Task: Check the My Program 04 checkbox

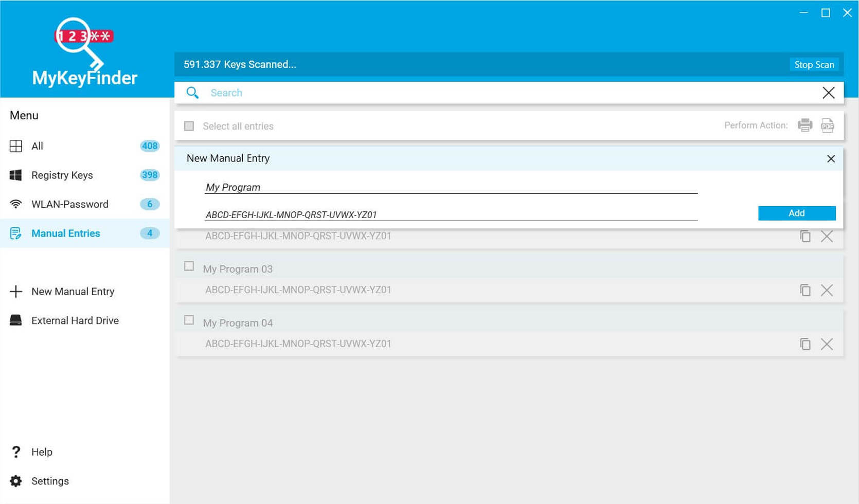Action: [189, 320]
